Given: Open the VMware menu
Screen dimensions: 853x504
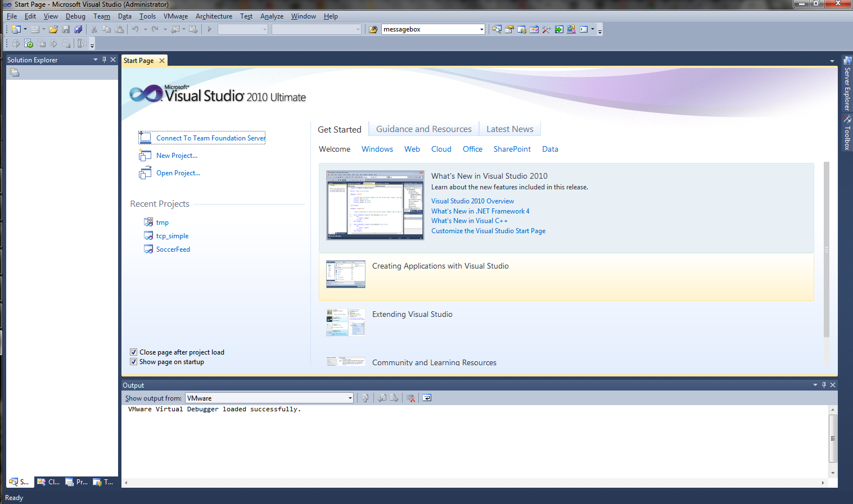Looking at the screenshot, I should [175, 16].
